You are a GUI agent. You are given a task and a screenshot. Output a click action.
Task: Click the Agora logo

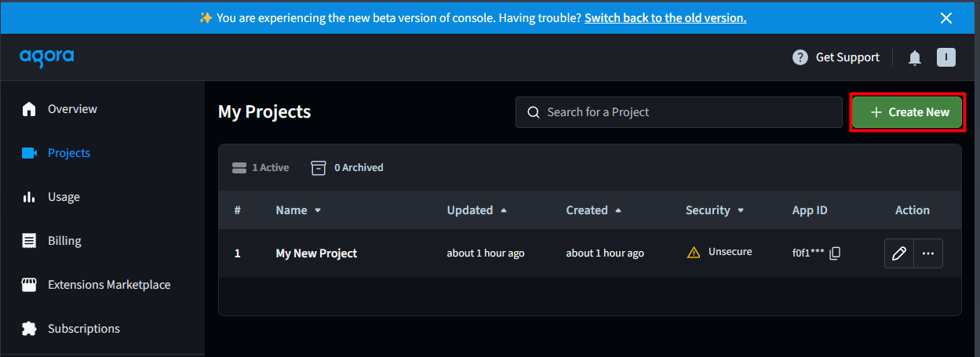click(47, 56)
